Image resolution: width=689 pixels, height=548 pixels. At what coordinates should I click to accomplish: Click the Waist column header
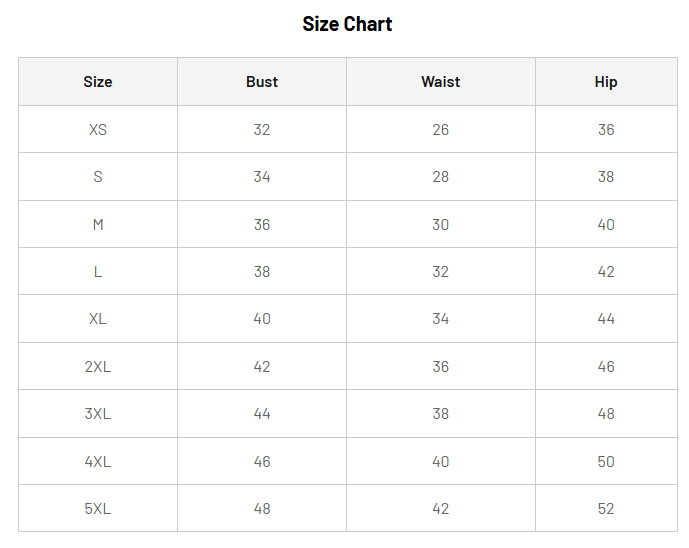pyautogui.click(x=441, y=82)
